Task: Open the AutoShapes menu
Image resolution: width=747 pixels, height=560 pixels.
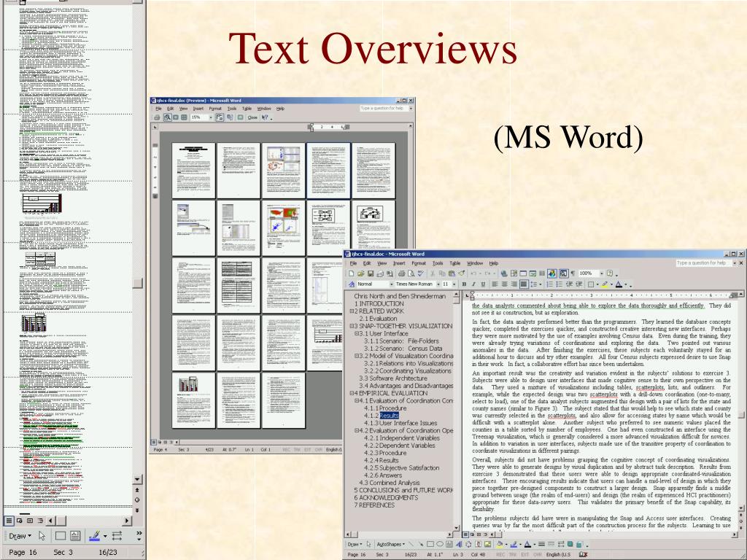Action: pos(390,544)
